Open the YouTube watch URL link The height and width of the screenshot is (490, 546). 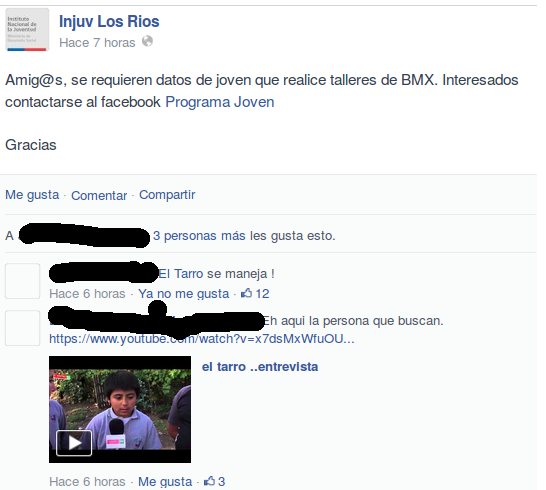[x=202, y=339]
